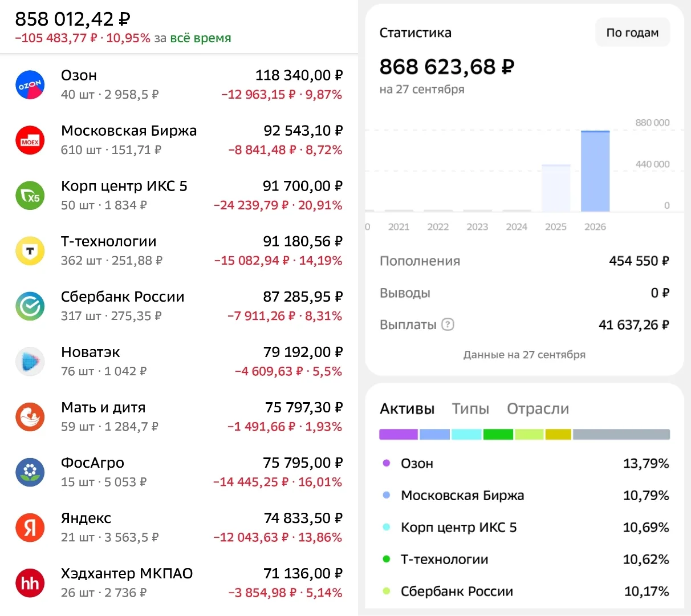Viewport: 691px width, 616px height.
Task: Click the total value 858 012,42 ₽
Action: (x=72, y=19)
